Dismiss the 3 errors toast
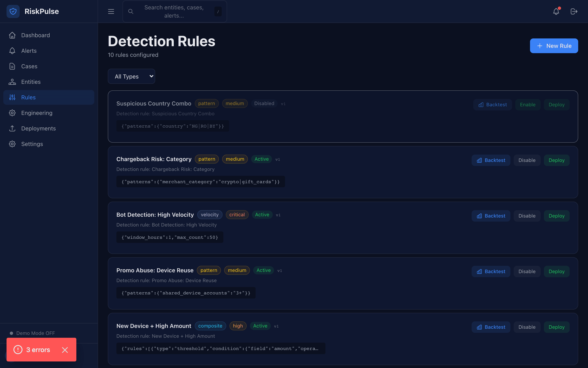The image size is (588, 368). point(65,350)
